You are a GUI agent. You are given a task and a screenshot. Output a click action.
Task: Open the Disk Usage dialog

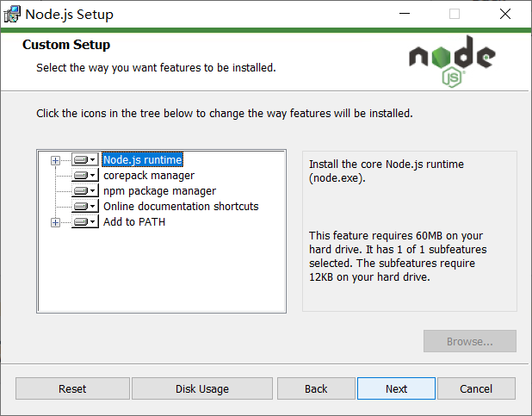coord(202,388)
